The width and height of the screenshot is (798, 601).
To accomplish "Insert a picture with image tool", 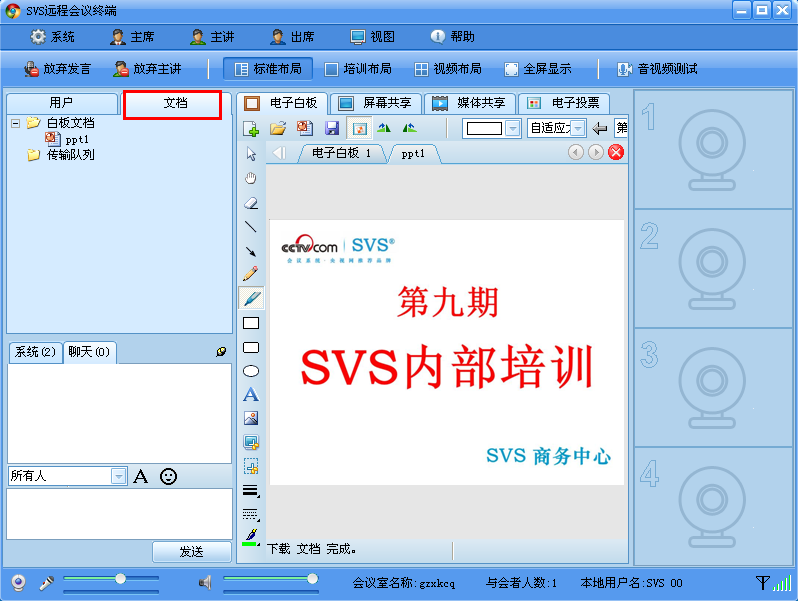I will click(x=251, y=418).
